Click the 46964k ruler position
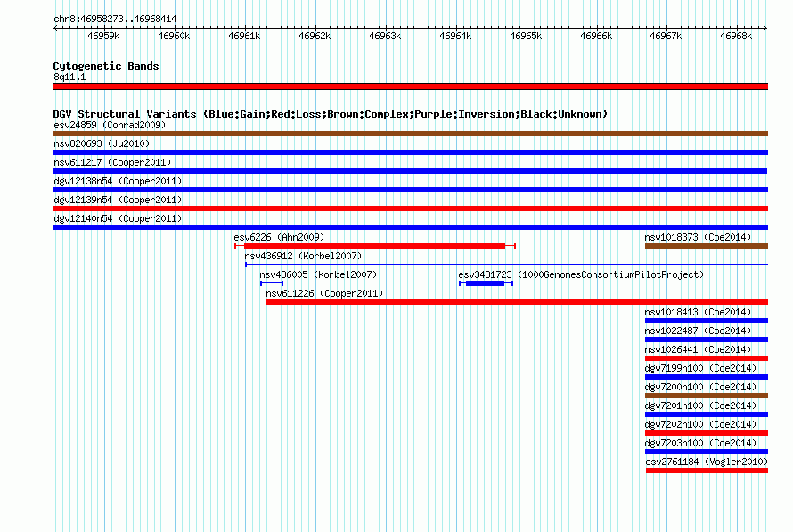Viewport: 793px width, 532px height. [455, 36]
